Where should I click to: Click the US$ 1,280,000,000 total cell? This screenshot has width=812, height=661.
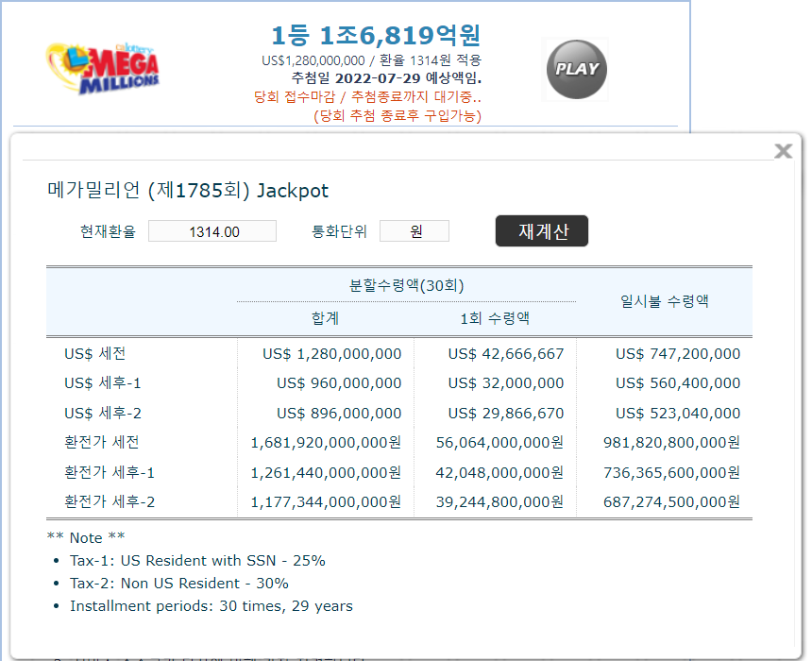(x=332, y=354)
